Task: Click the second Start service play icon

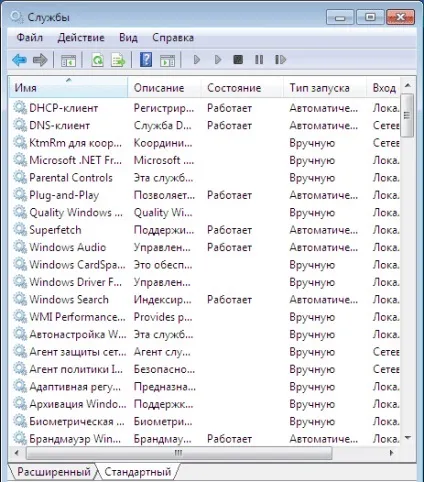Action: tap(218, 60)
